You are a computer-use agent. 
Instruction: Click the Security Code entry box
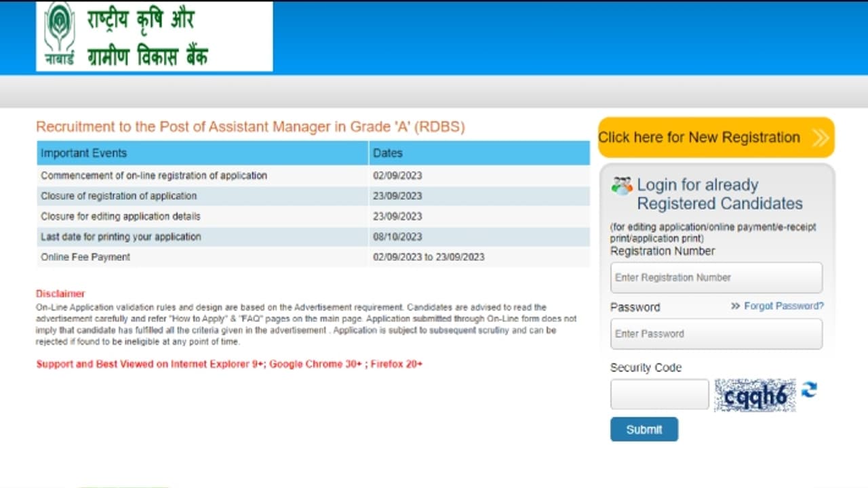click(658, 394)
